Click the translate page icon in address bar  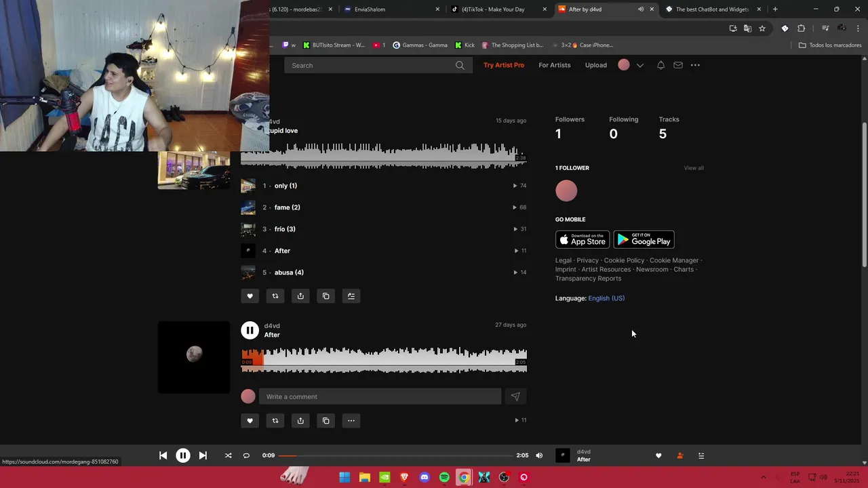tap(747, 28)
